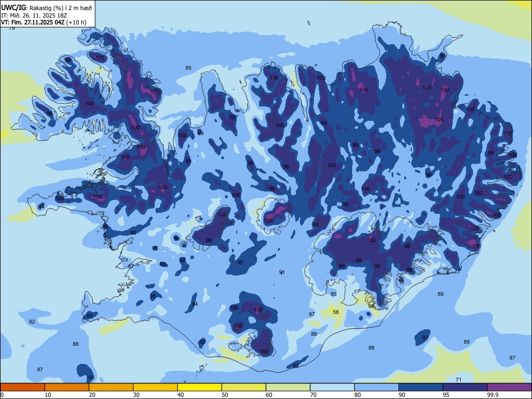
Task: Click the legend tick label '40'
Action: pyautogui.click(x=181, y=395)
